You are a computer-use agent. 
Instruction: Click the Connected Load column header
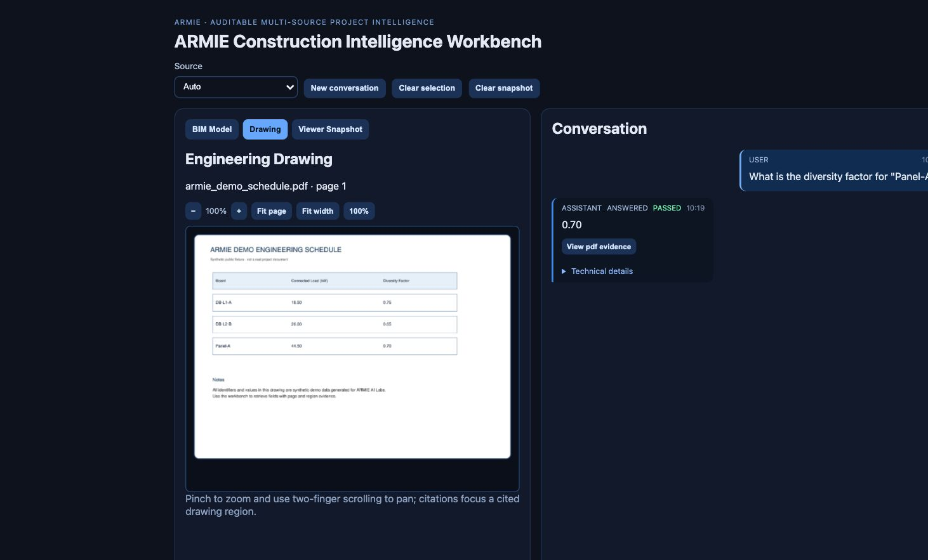pyautogui.click(x=309, y=281)
